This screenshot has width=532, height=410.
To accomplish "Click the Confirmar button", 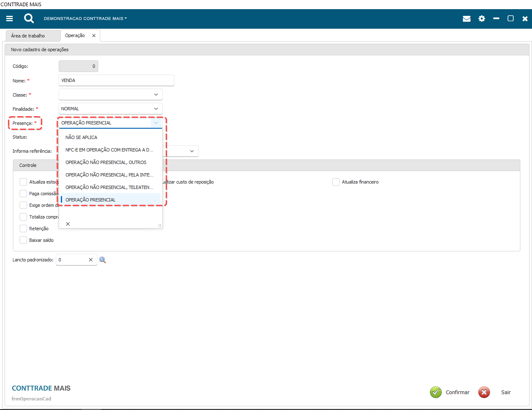I will click(450, 392).
